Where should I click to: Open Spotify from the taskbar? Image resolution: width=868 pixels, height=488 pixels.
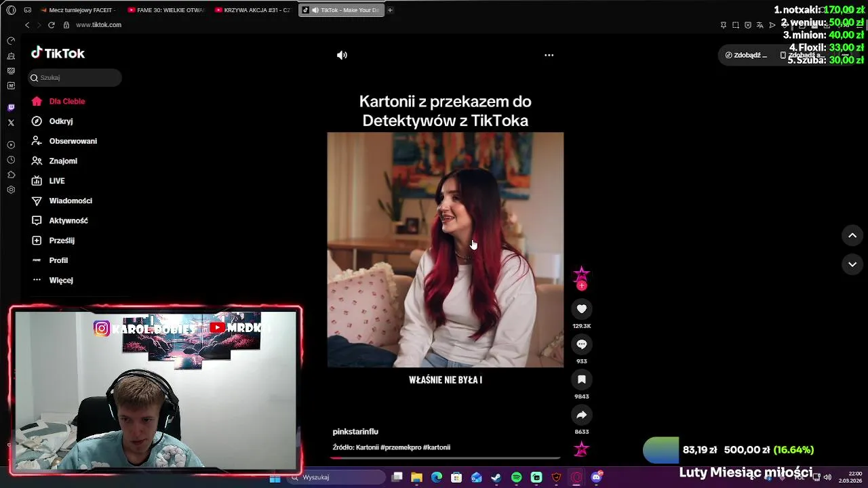(x=517, y=478)
